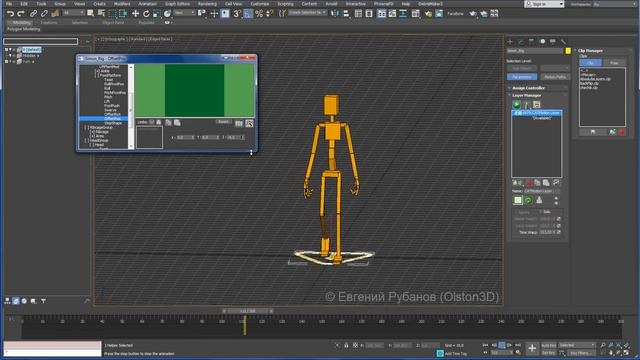Open the Selected key mode dropdown
Viewport: 640px width, 360px height.
click(x=577, y=345)
